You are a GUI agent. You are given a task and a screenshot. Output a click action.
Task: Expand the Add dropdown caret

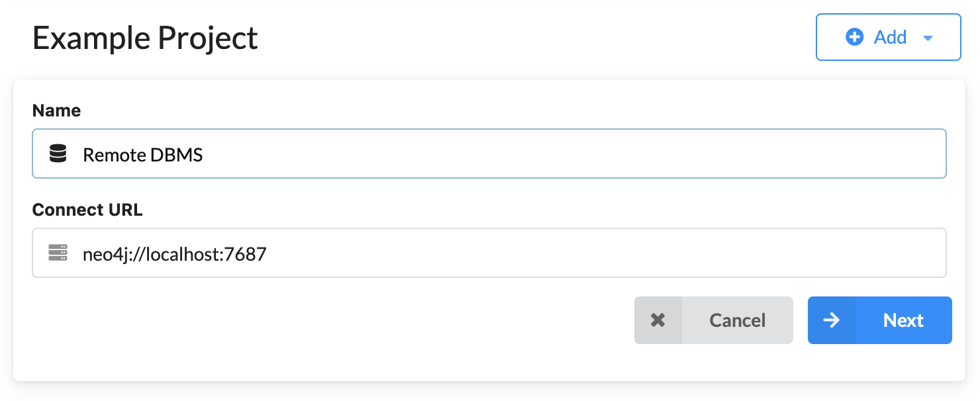click(x=928, y=38)
